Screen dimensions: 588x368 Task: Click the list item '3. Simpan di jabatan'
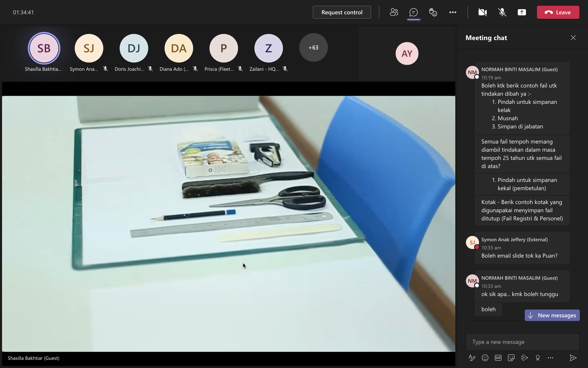point(517,127)
